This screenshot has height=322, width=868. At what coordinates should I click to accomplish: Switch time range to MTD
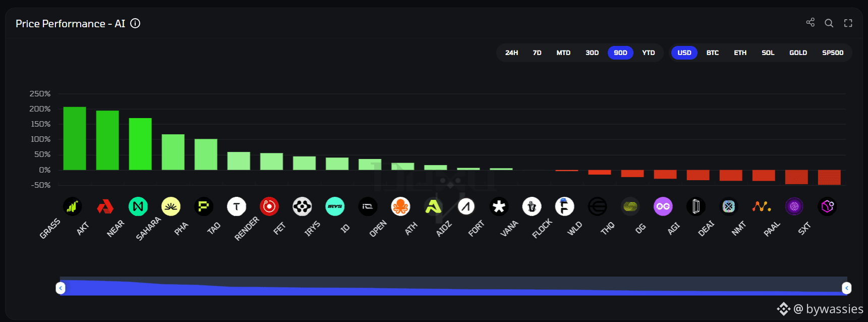pos(563,52)
